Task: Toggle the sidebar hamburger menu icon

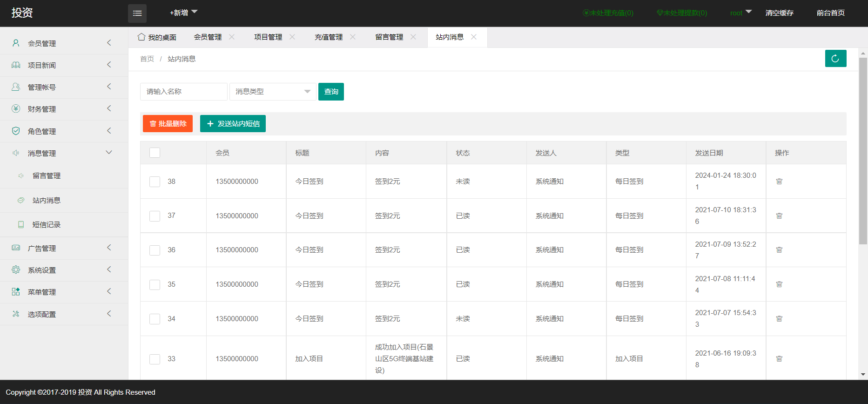Action: 137,13
